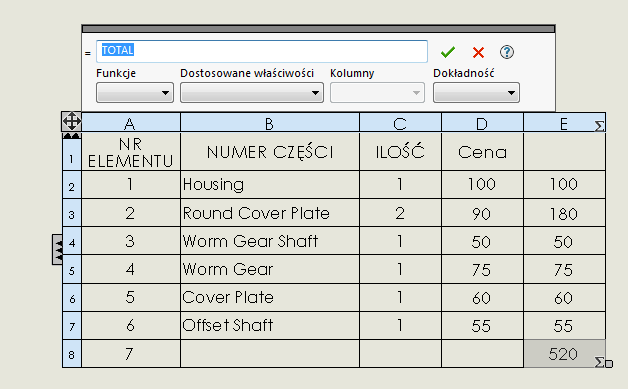
Task: Confirm the equation with the green checkmark
Action: (x=448, y=52)
